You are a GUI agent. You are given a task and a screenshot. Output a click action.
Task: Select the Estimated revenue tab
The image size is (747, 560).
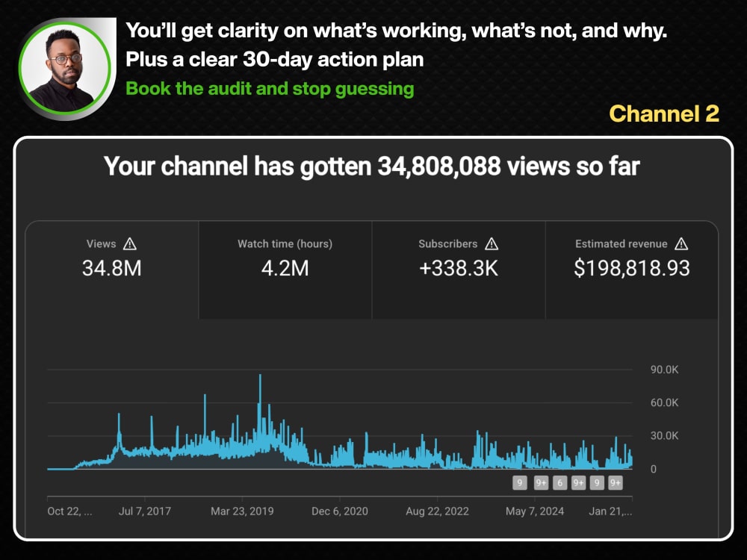tap(632, 270)
